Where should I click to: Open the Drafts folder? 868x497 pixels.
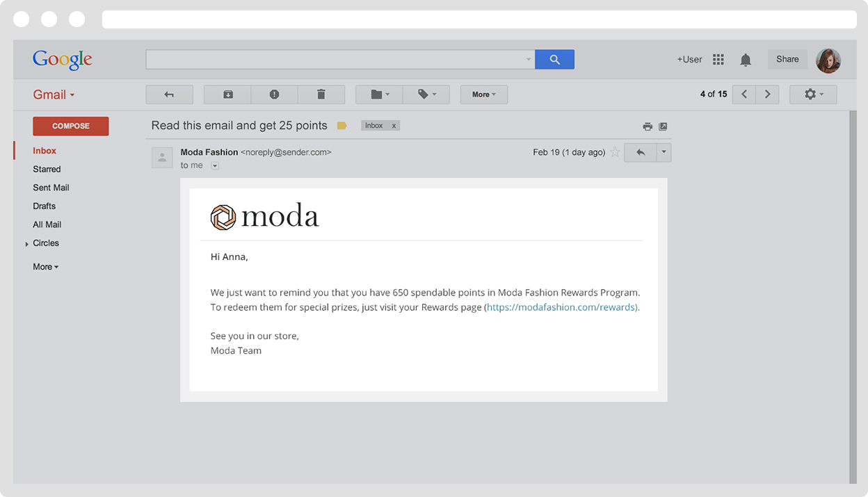(x=44, y=206)
